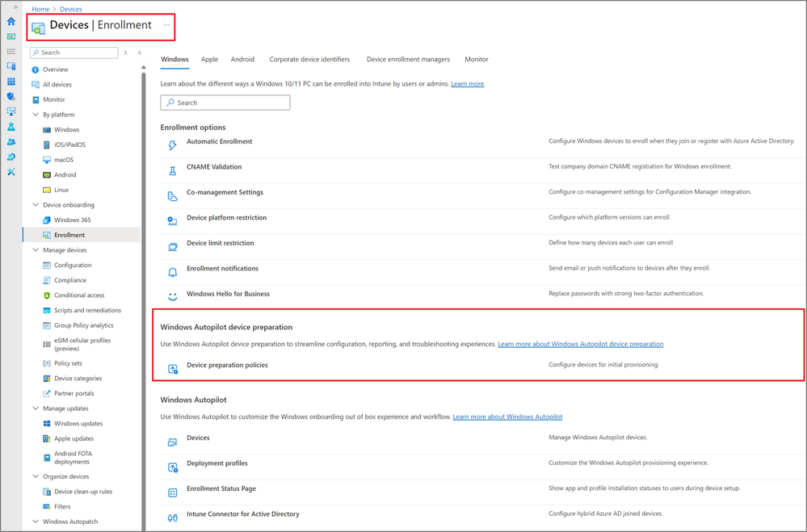Collapse the side menu with double arrow
Screen dimensions: 807x532
[140, 52]
